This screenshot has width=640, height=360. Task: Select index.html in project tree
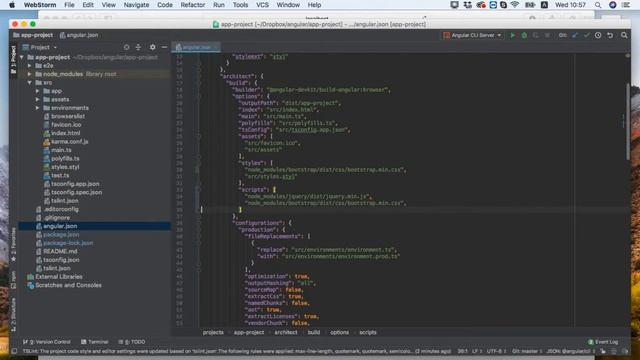point(65,133)
